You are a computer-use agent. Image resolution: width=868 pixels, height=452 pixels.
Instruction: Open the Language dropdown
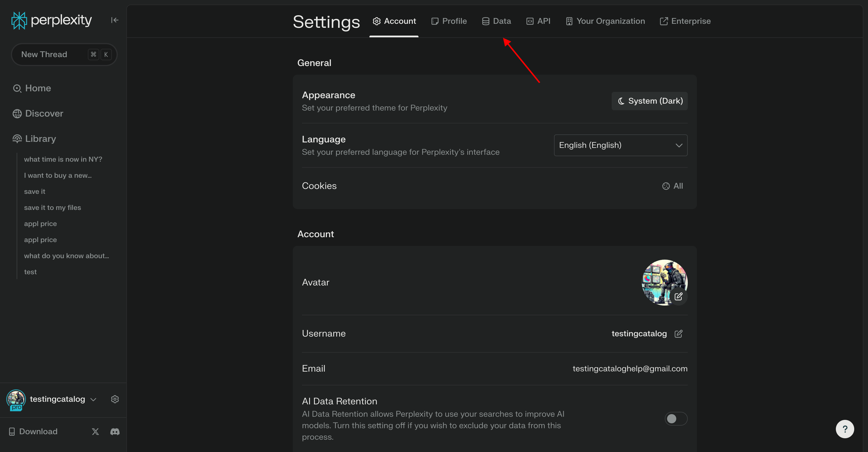[x=620, y=145]
